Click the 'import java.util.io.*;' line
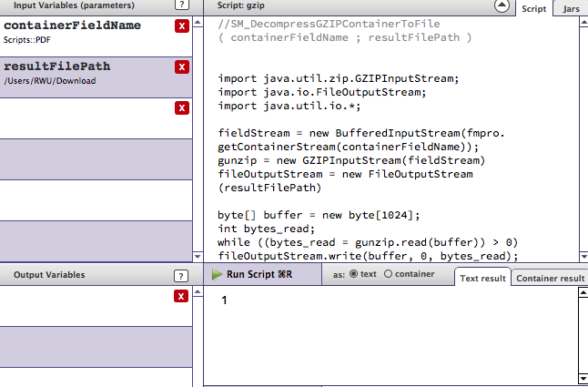Viewport: 588px width, 387px height. 289,106
